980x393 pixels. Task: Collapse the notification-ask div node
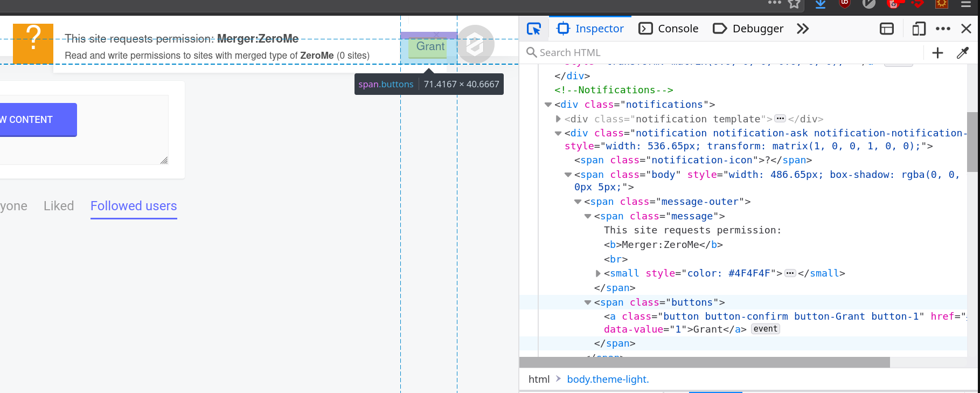558,133
